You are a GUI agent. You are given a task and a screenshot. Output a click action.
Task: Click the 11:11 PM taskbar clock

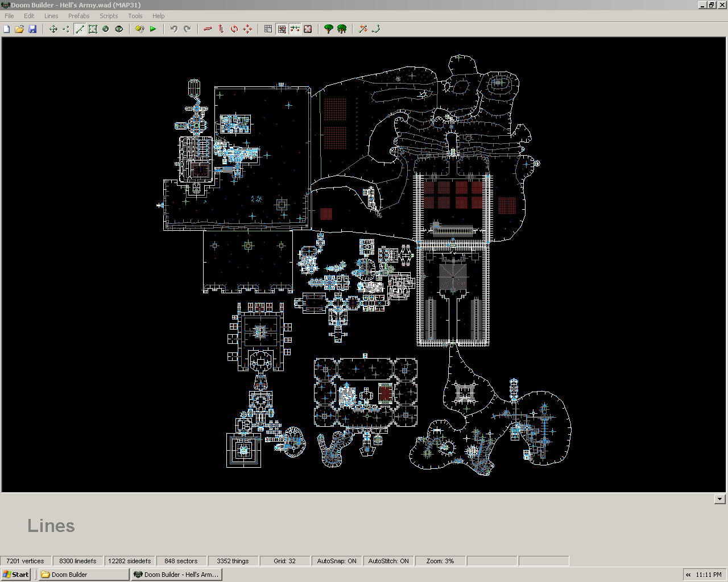tap(709, 575)
